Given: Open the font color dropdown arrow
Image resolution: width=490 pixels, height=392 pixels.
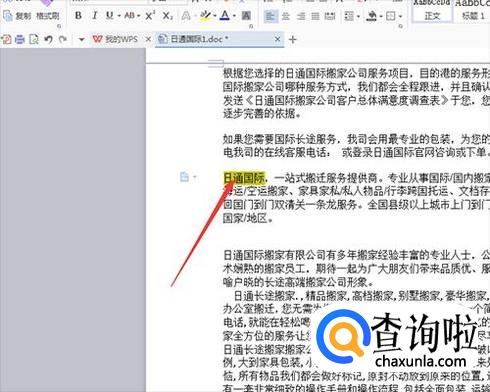Looking at the screenshot, I should (x=235, y=16).
